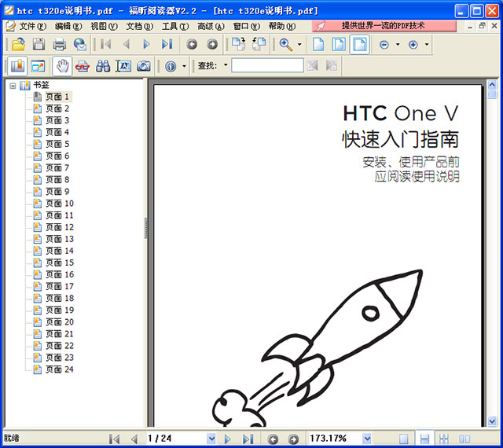The height and width of the screenshot is (448, 503).
Task: Click the vertical scrollbar down arrow
Action: 492,421
